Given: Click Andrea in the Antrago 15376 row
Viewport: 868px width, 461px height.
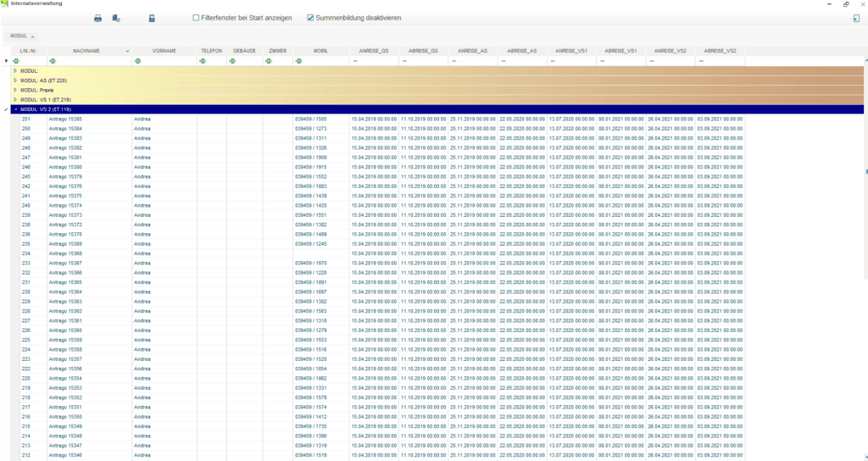Looking at the screenshot, I should click(142, 186).
